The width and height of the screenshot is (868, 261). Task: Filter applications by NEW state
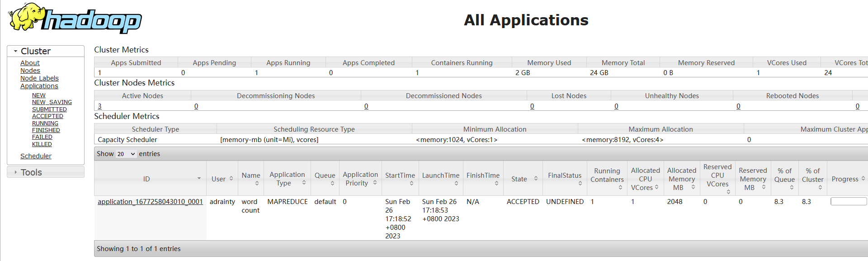[39, 95]
